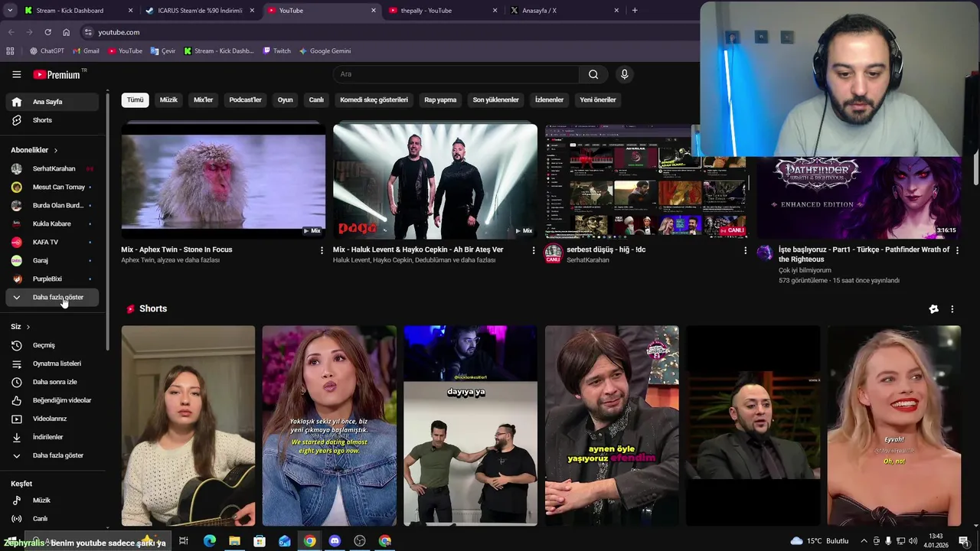Open new browser tab plus button
Viewport: 980px width, 551px height.
[x=635, y=11]
